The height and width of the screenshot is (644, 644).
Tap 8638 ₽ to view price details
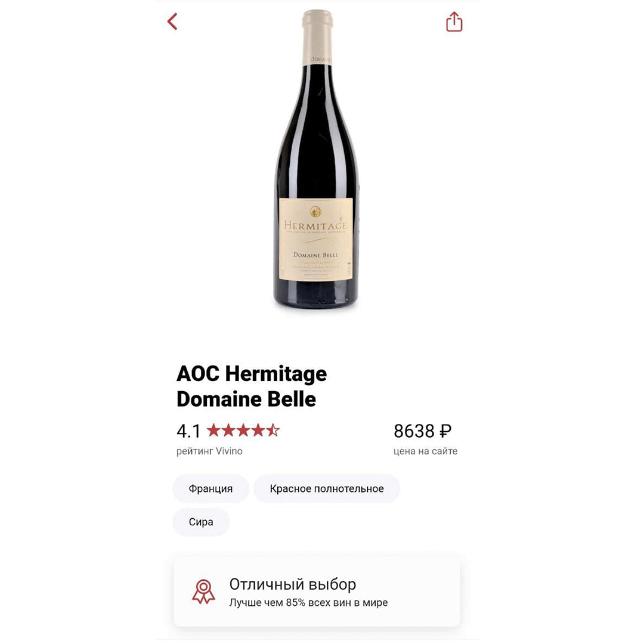(422, 431)
